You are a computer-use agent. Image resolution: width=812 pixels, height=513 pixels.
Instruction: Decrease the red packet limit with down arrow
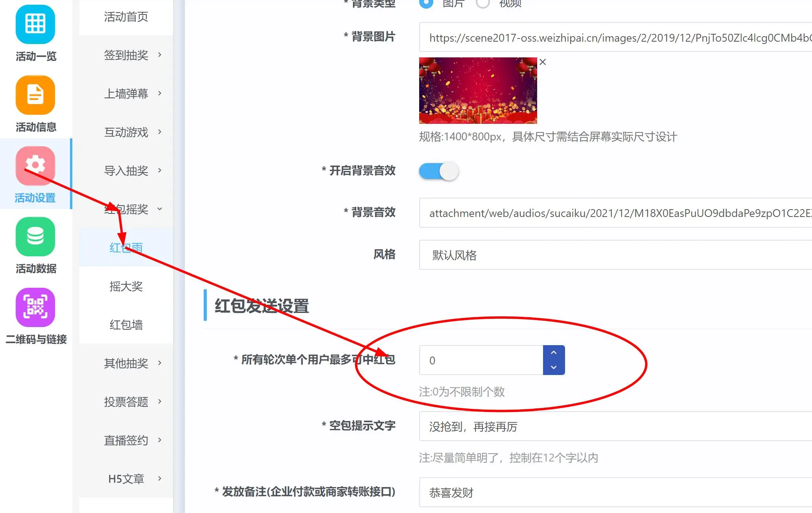pyautogui.click(x=554, y=368)
